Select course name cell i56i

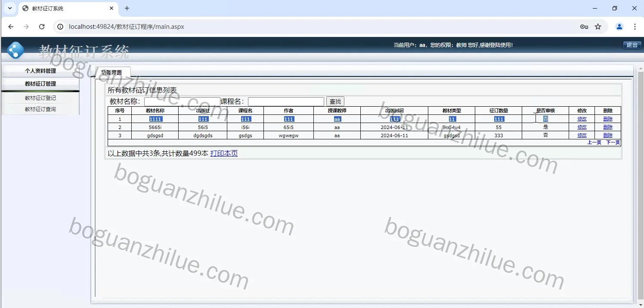pos(245,127)
